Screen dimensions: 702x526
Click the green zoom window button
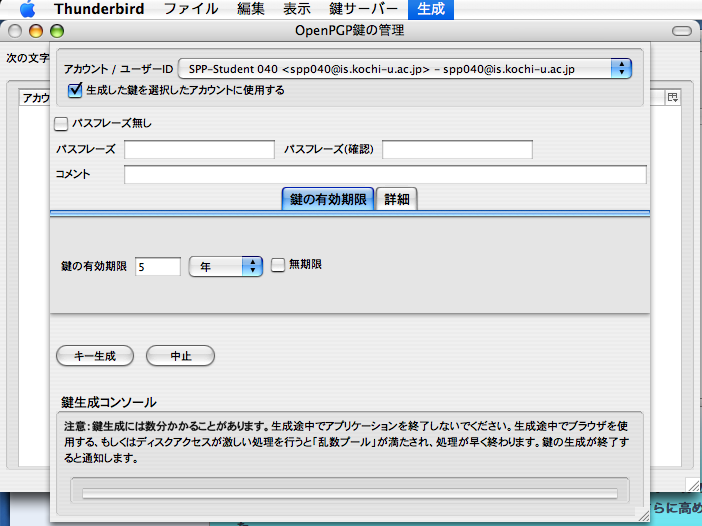point(57,31)
